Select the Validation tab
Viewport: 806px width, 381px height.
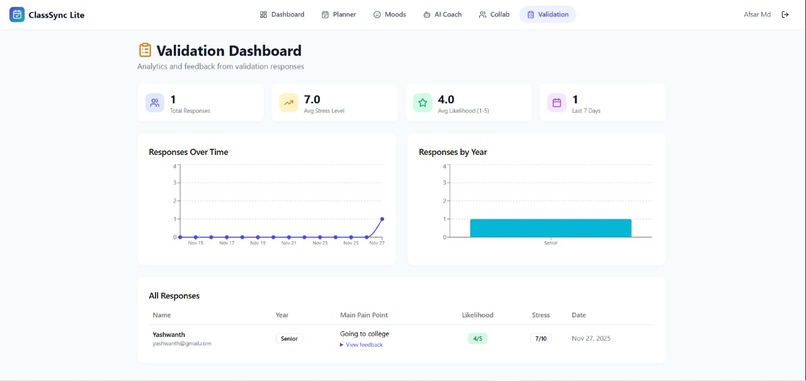[548, 14]
